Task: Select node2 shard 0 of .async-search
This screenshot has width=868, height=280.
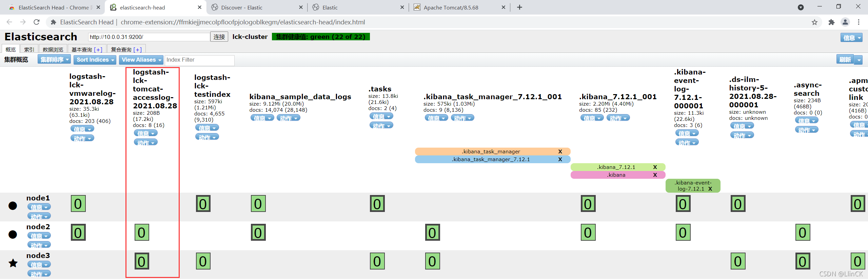Action: click(x=803, y=232)
